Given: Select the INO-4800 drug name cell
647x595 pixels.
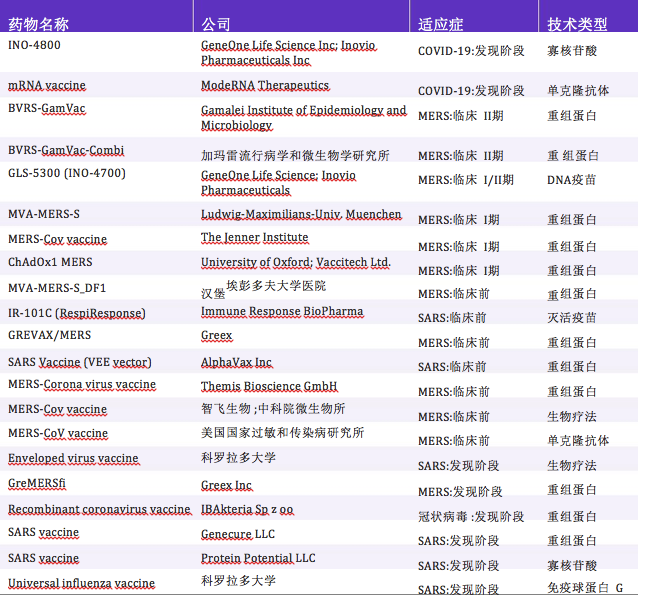Looking at the screenshot, I should click(x=34, y=45).
